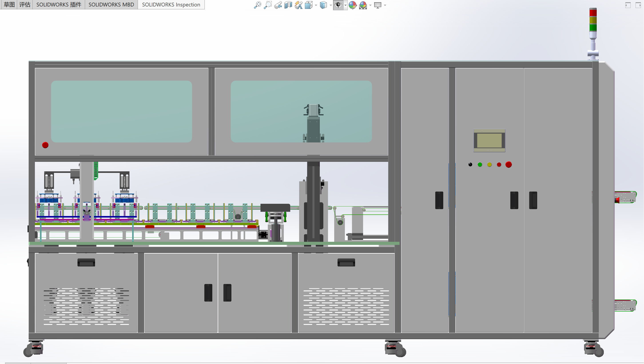
Task: Click the 草图 tab
Action: coord(9,4)
